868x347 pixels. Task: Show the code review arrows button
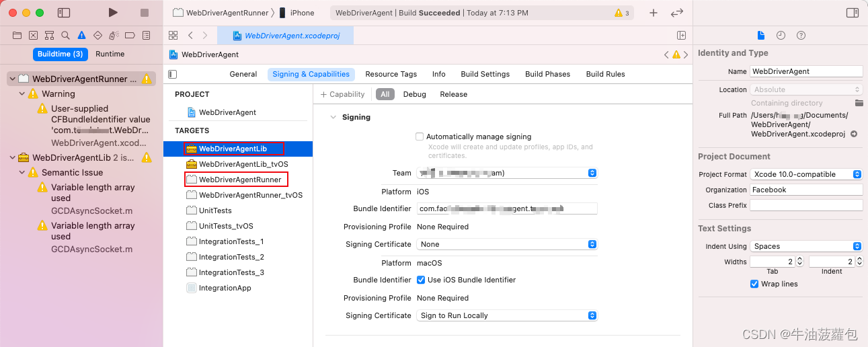point(677,13)
